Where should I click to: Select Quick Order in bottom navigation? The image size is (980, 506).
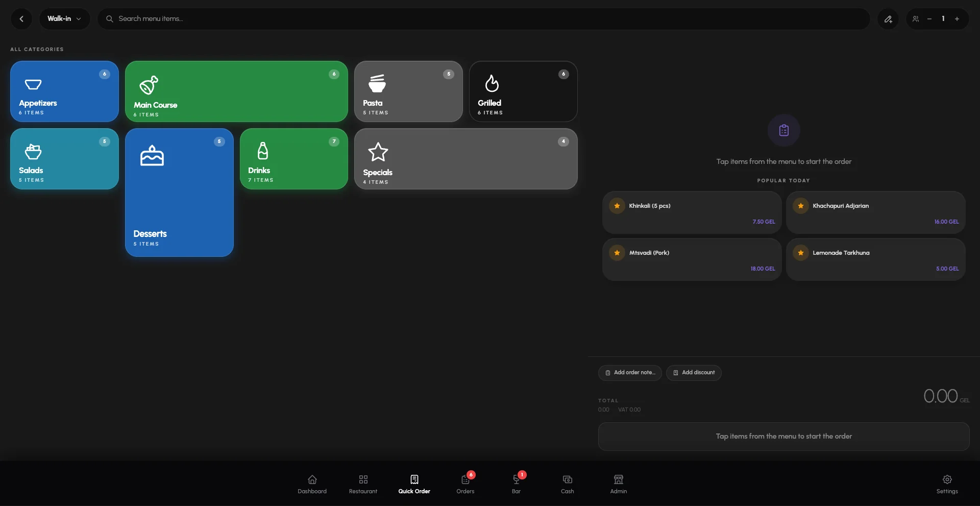click(414, 484)
